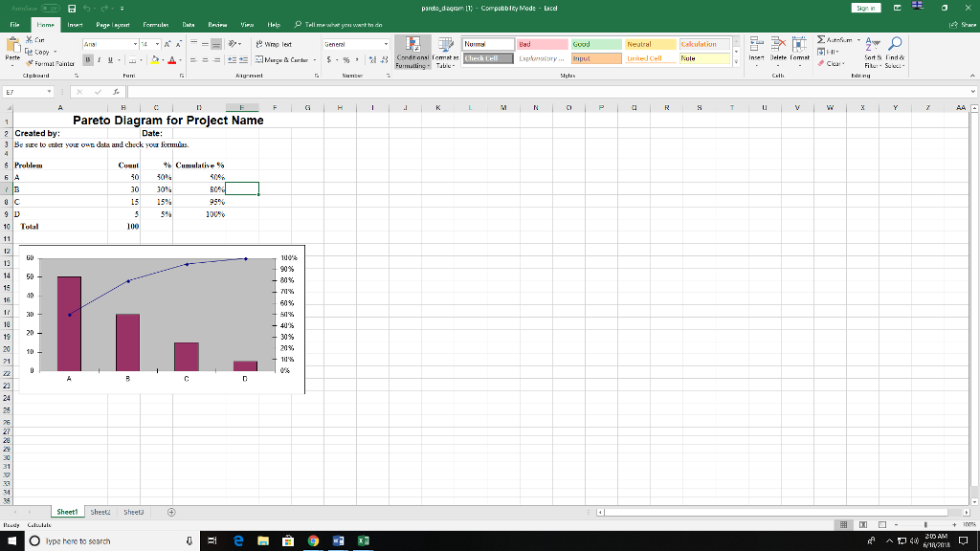This screenshot has height=551, width=980.
Task: Click the Decrease Indent icon
Action: click(232, 60)
